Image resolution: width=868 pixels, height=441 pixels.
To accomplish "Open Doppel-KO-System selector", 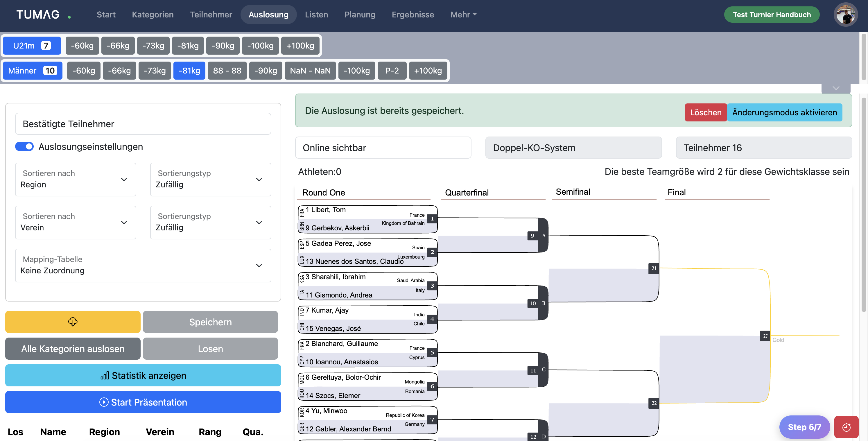I will coord(573,148).
